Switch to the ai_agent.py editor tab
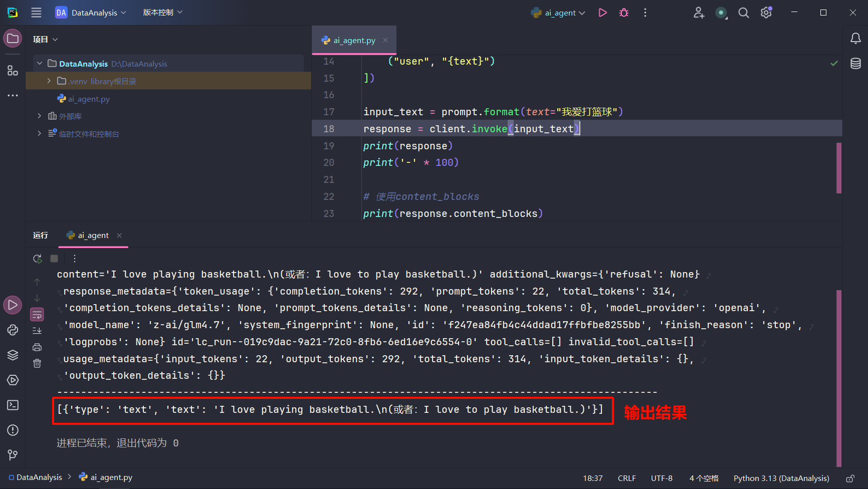The width and height of the screenshot is (868, 489). [354, 40]
